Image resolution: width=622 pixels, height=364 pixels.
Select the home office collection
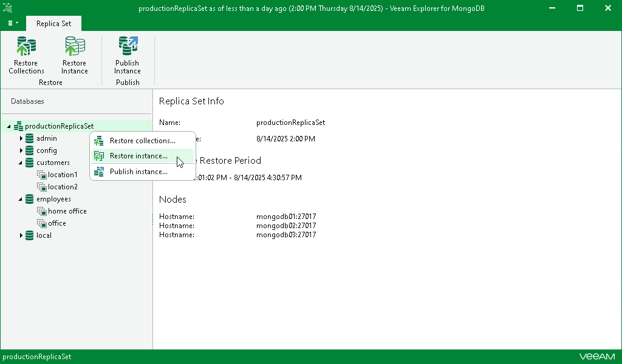click(67, 211)
